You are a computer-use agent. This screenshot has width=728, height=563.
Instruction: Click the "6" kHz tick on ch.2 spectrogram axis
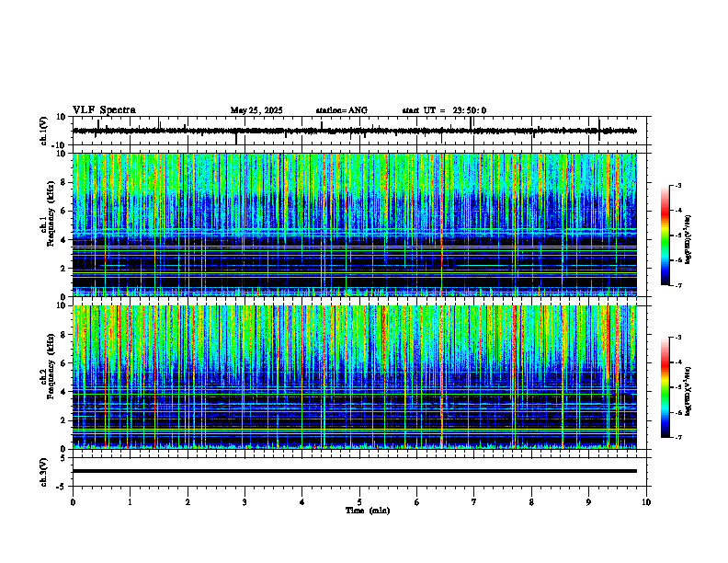(63, 363)
